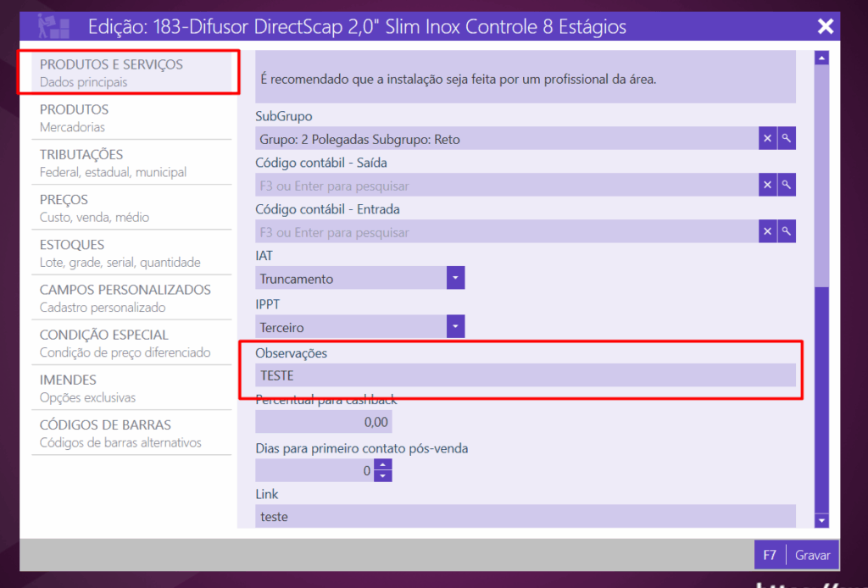Open SubGrupo search with magnifier icon
The image size is (868, 588).
787,138
